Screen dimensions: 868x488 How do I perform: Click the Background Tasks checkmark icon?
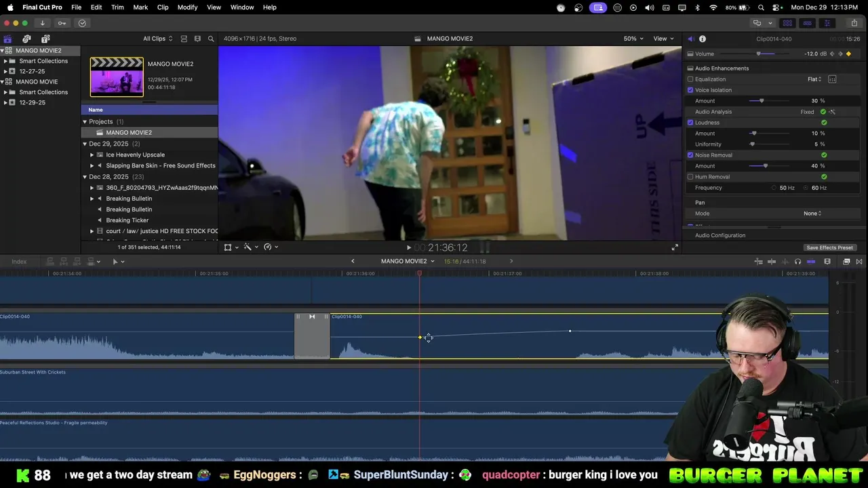coord(82,23)
